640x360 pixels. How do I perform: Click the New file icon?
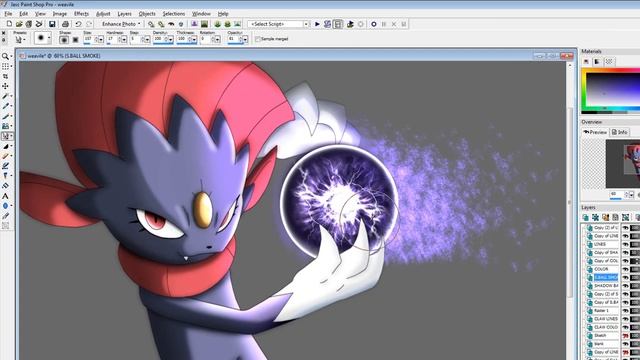9,24
